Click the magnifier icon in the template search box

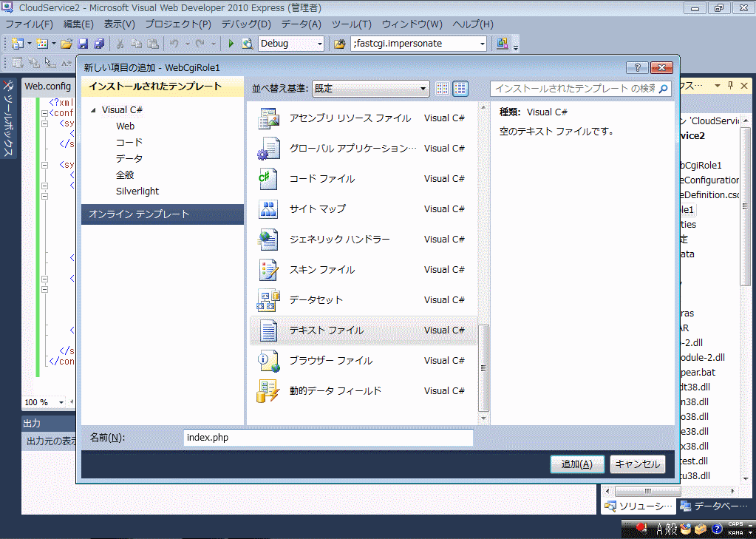[664, 89]
